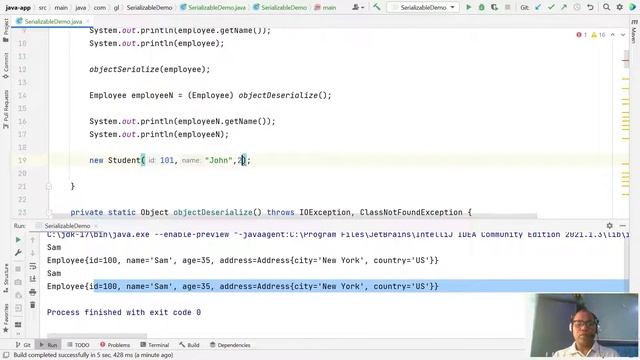
Task: Hide the Run tool window
Action: click(x=622, y=225)
